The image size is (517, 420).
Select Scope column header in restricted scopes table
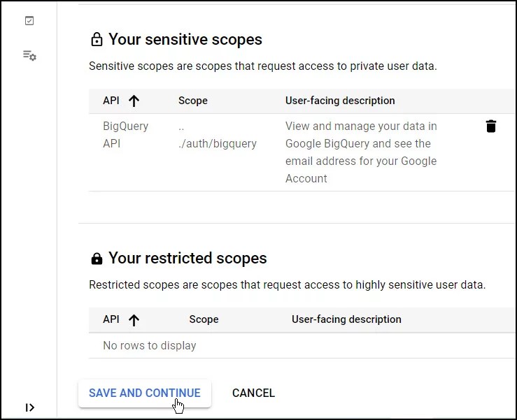pyautogui.click(x=204, y=319)
